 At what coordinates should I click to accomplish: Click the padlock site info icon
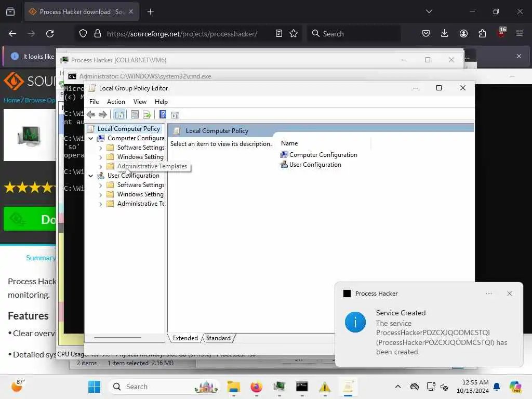pyautogui.click(x=98, y=34)
